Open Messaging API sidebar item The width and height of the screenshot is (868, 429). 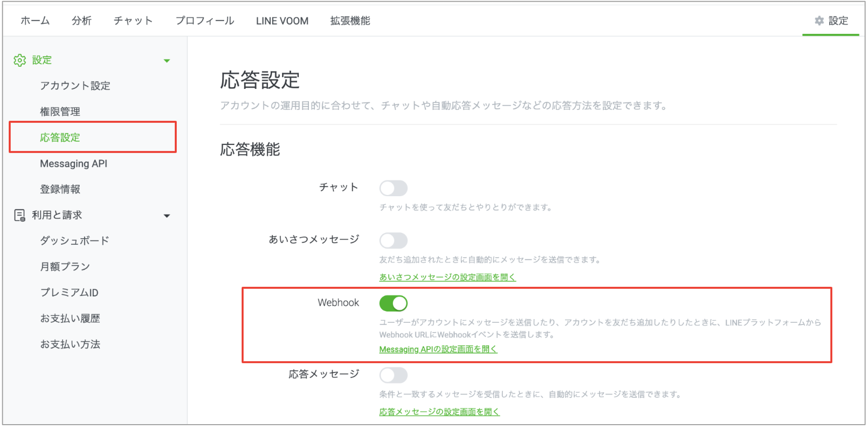pyautogui.click(x=73, y=163)
